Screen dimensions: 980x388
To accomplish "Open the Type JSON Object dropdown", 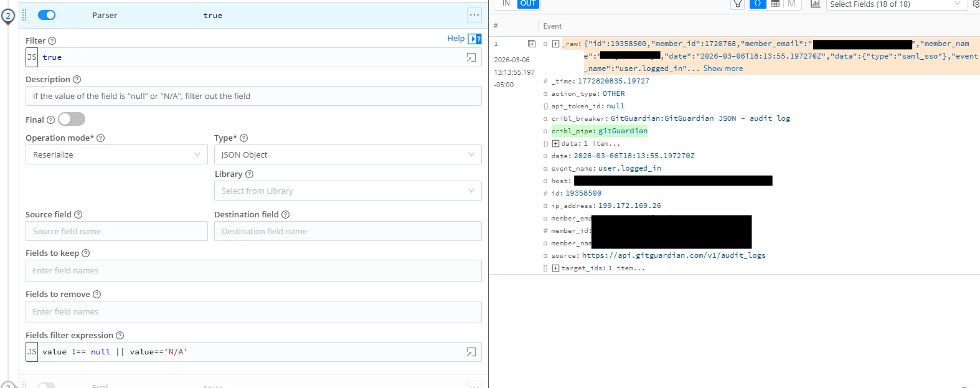I will point(347,154).
